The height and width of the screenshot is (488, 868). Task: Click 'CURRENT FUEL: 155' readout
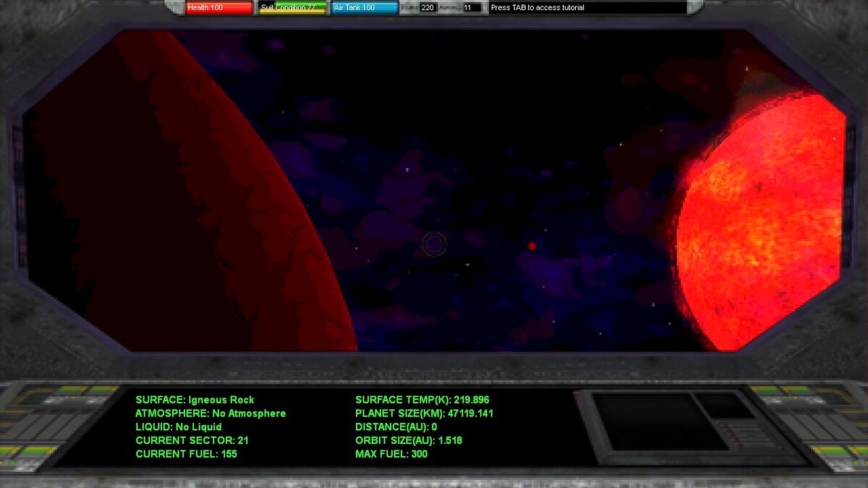click(x=187, y=454)
